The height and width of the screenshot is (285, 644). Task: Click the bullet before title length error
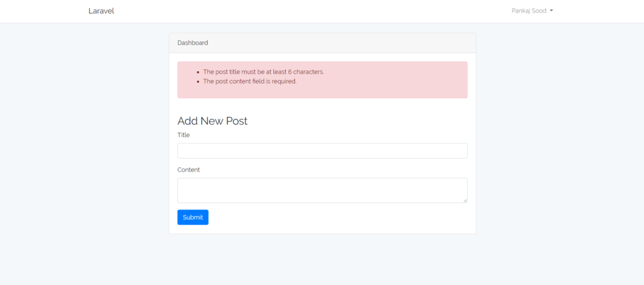pyautogui.click(x=198, y=72)
